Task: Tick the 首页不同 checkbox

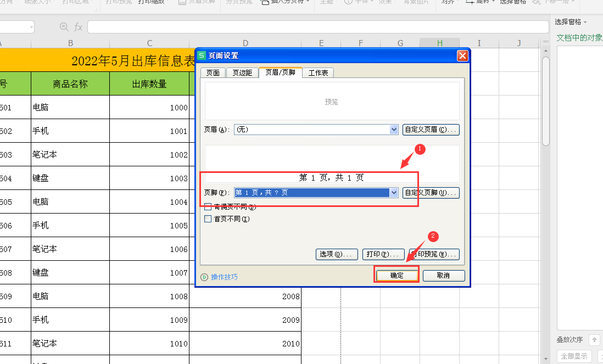Action: (x=208, y=219)
